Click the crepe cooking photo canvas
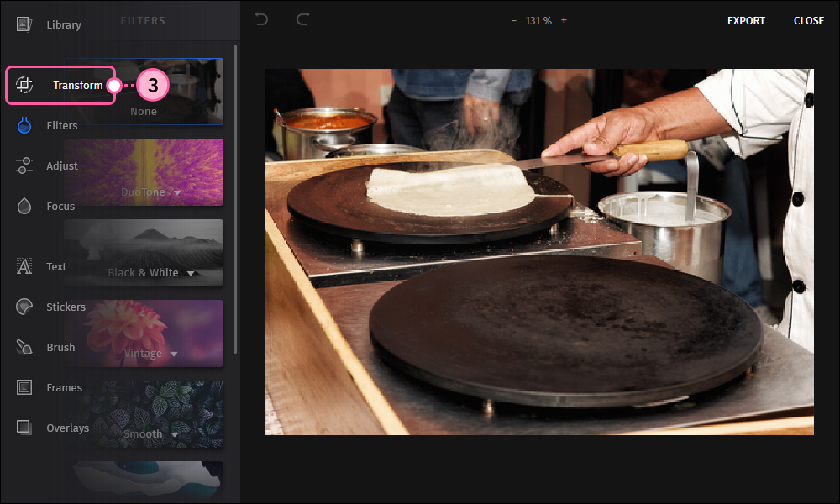840x504 pixels. point(539,252)
